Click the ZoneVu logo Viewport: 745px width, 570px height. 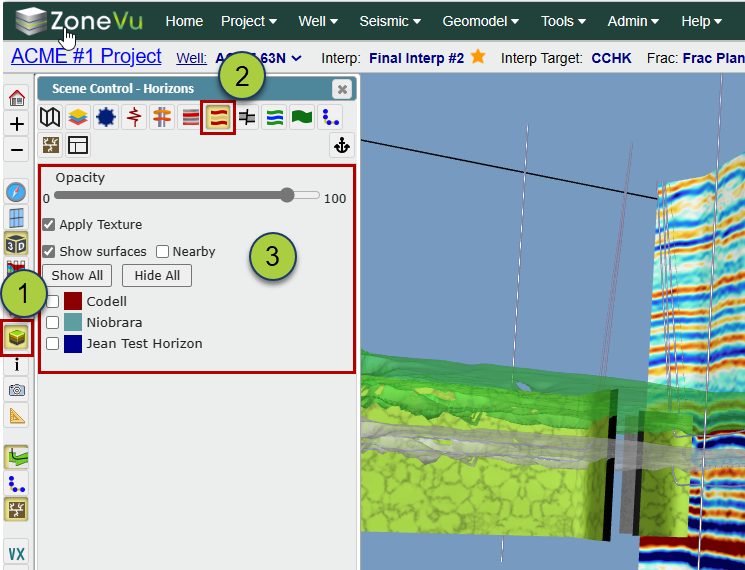79,21
